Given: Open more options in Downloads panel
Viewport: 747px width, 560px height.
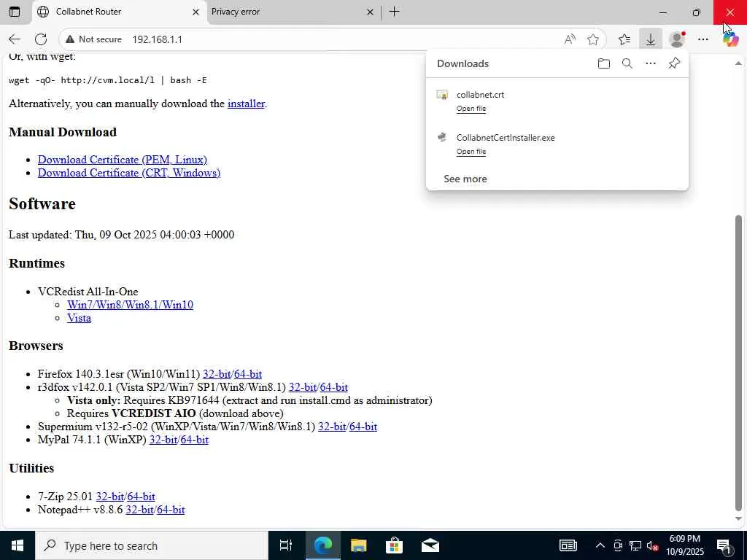Looking at the screenshot, I should 650,63.
